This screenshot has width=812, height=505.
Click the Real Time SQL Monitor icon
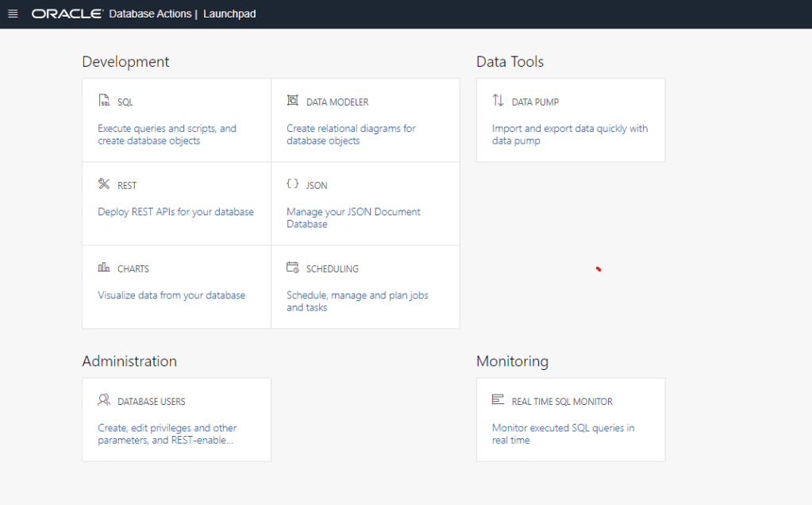pos(498,400)
